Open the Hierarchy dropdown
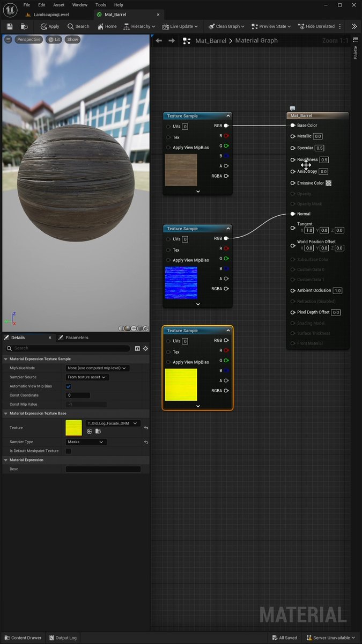The height and width of the screenshot is (644, 362). 139,26
